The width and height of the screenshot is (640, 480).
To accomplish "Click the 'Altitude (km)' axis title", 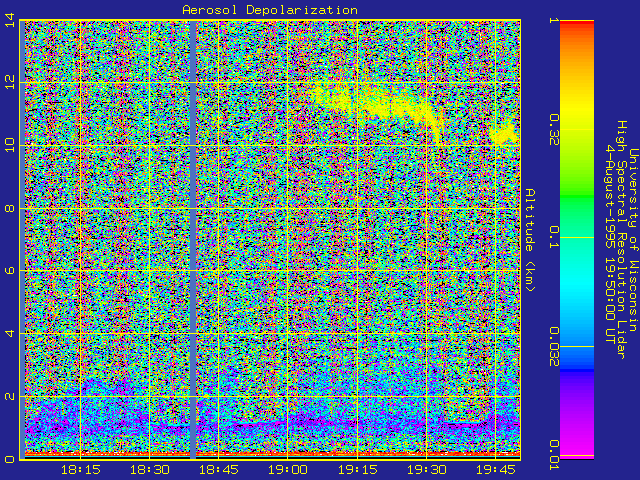I will point(530,240).
